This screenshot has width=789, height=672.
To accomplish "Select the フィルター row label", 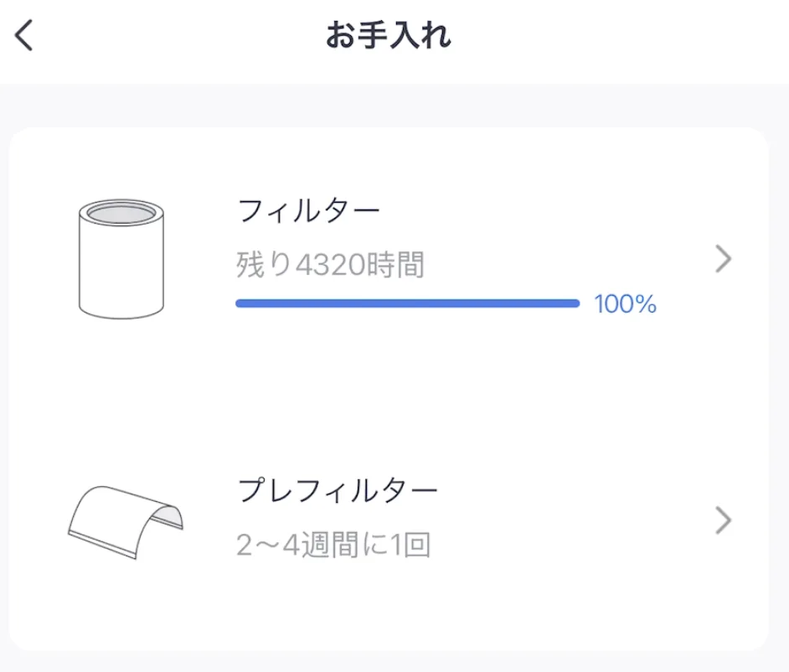I will click(308, 210).
